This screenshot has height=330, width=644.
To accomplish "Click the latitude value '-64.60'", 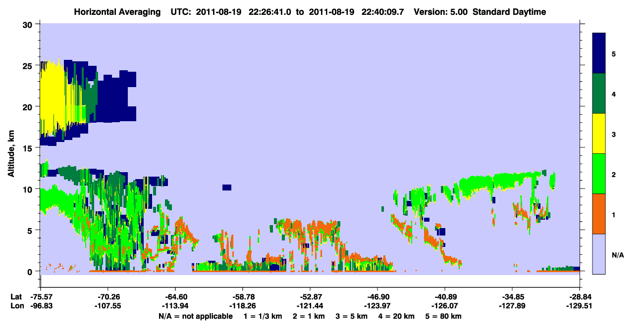I will click(x=175, y=297).
